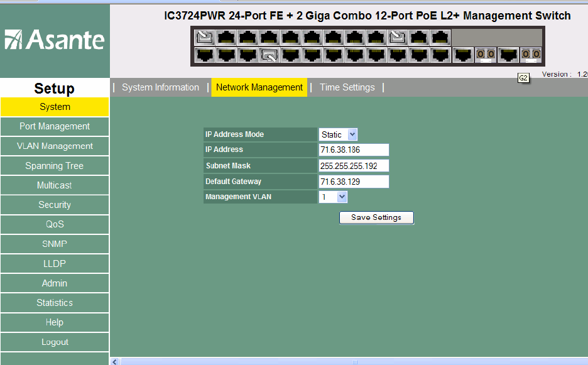
Task: Click the horizontal scrollbar left arrow
Action: 115,362
